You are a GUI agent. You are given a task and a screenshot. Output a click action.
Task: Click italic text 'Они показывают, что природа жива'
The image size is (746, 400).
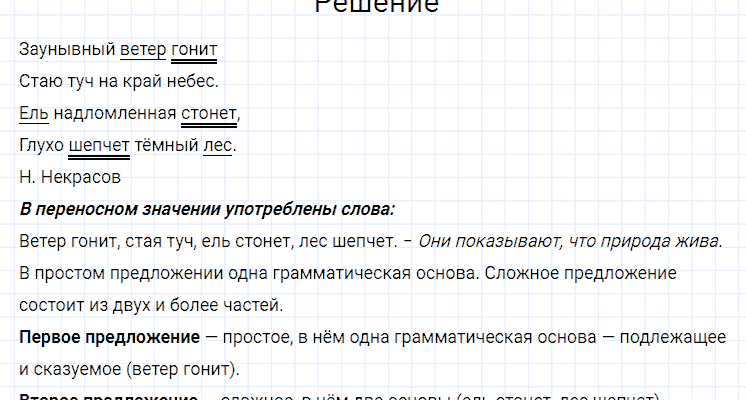tap(568, 241)
